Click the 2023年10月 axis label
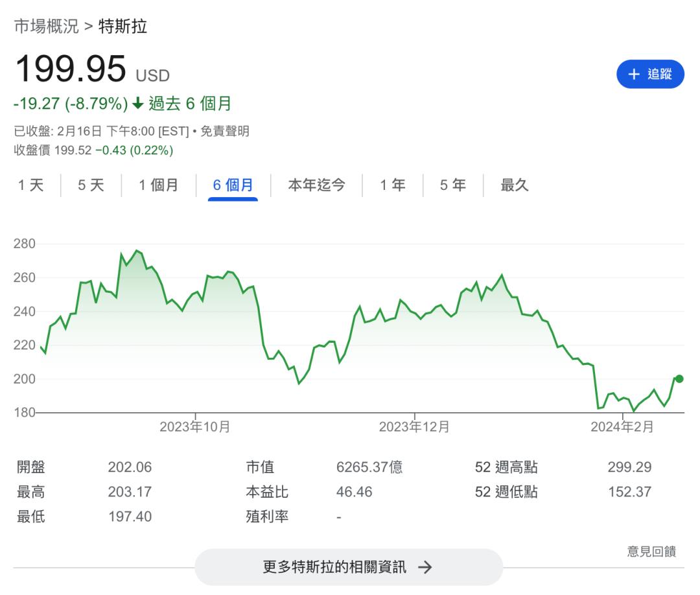 click(x=195, y=426)
